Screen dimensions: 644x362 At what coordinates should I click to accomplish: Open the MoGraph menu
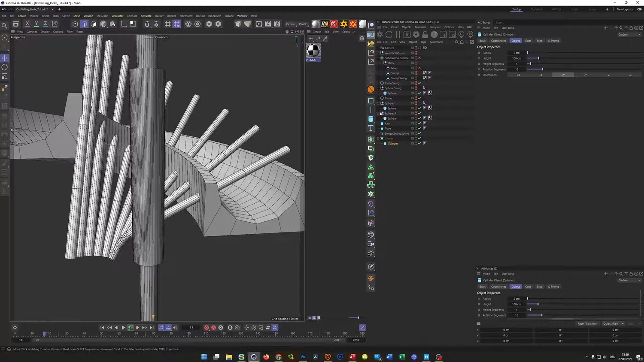pyautogui.click(x=102, y=16)
